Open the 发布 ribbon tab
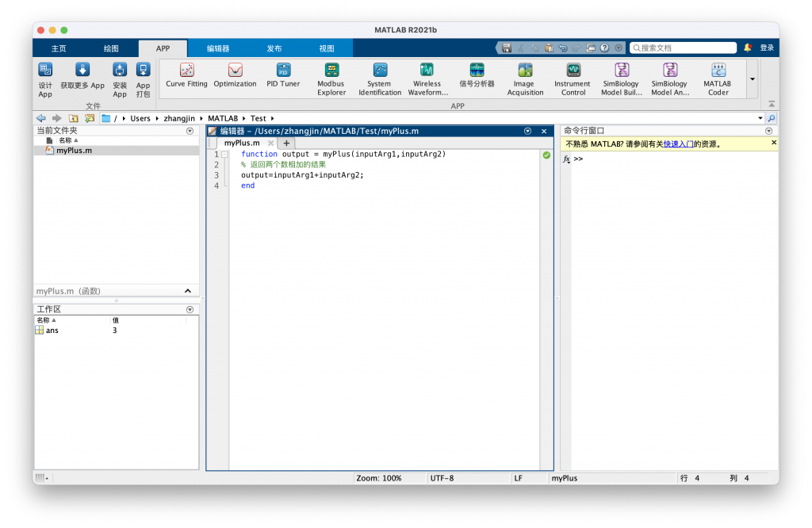 [x=274, y=48]
